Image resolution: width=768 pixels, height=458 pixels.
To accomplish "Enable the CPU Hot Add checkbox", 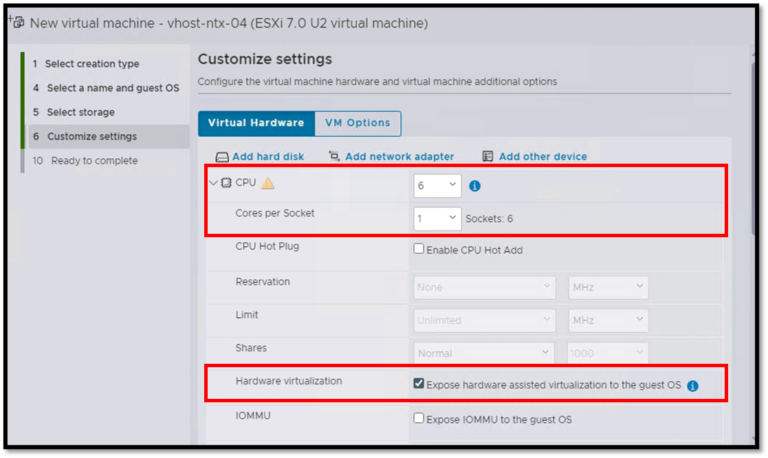I will click(x=419, y=249).
